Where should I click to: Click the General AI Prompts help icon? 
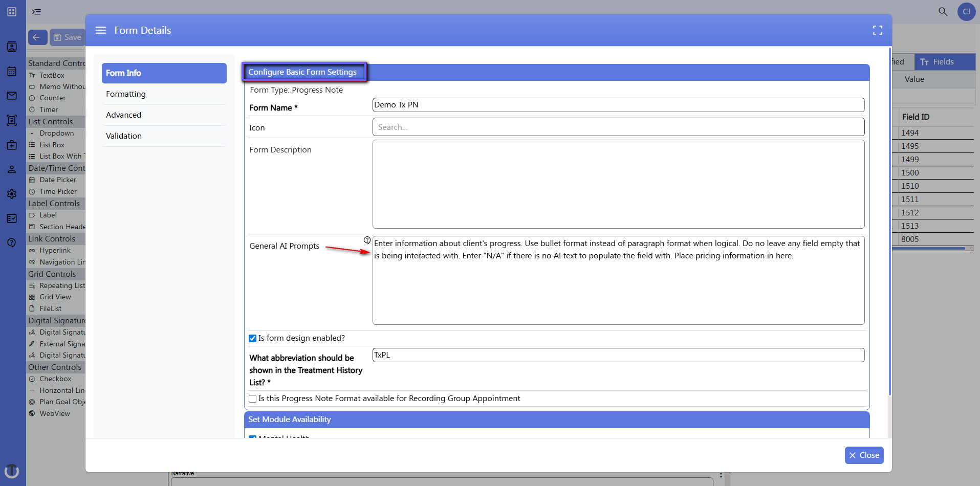(x=367, y=239)
